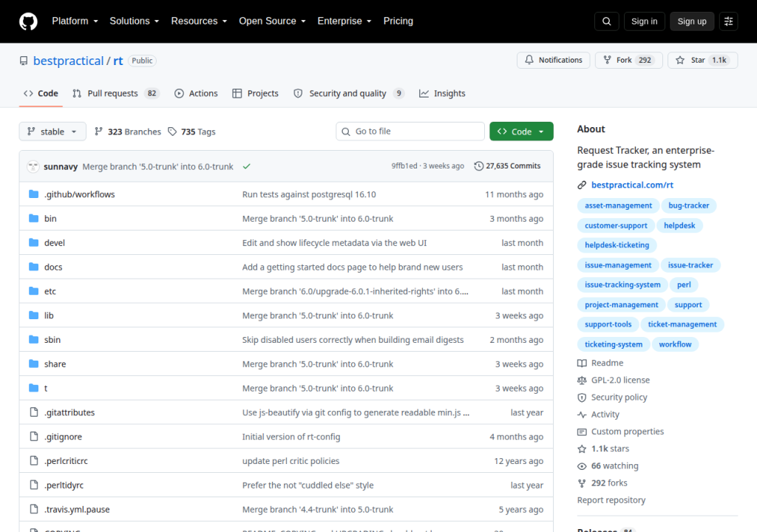Switch to the Actions tab
757x532 pixels.
coord(196,94)
